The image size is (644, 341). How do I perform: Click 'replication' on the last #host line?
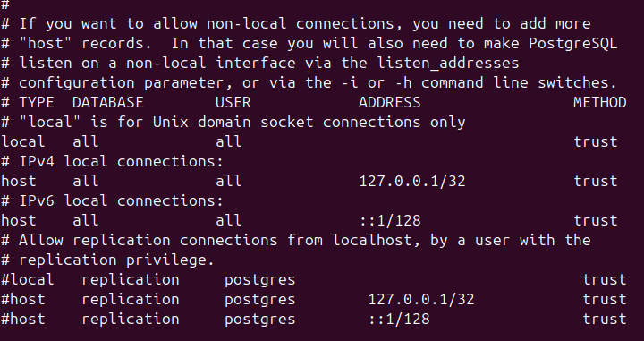click(x=131, y=320)
